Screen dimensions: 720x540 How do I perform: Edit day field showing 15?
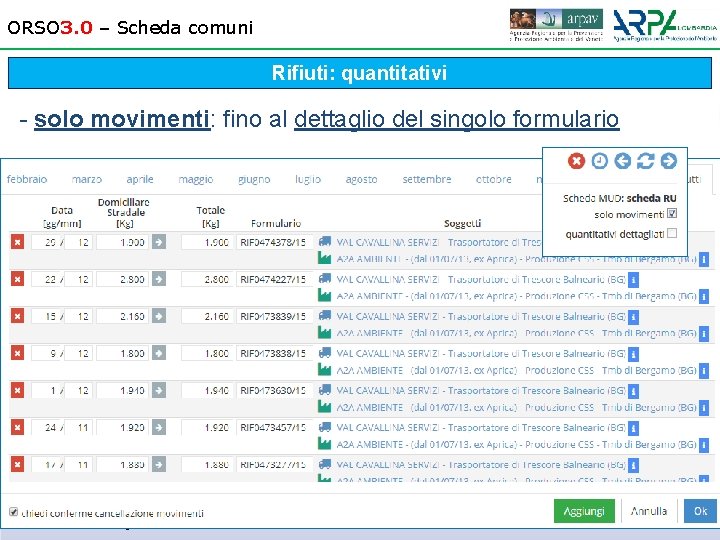[46, 316]
